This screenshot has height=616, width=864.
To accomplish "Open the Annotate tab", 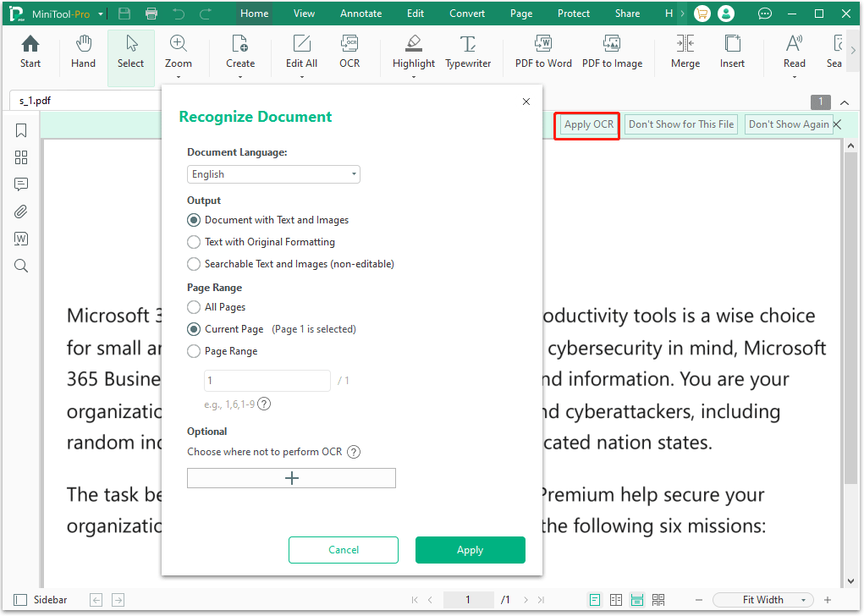I will 361,14.
